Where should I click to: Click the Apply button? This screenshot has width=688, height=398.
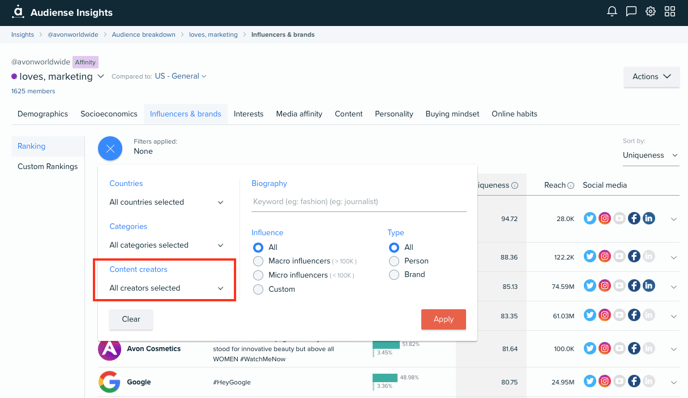coord(443,319)
